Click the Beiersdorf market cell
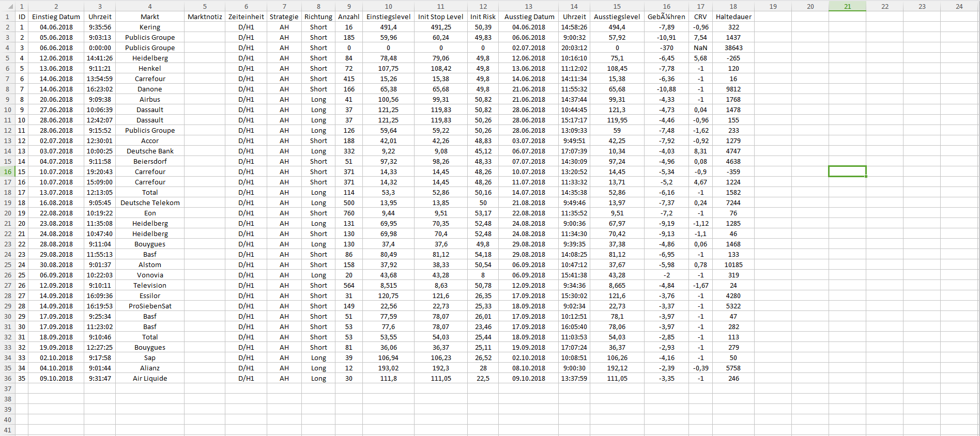This screenshot has height=436, width=980. point(150,161)
